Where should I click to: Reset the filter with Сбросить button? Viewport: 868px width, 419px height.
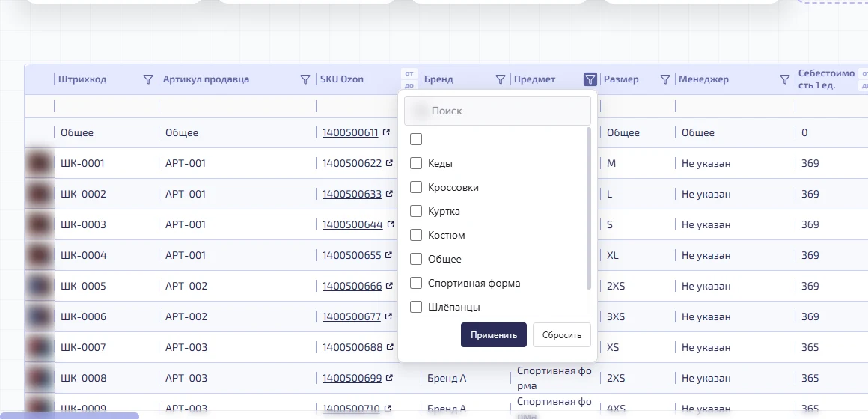(562, 335)
